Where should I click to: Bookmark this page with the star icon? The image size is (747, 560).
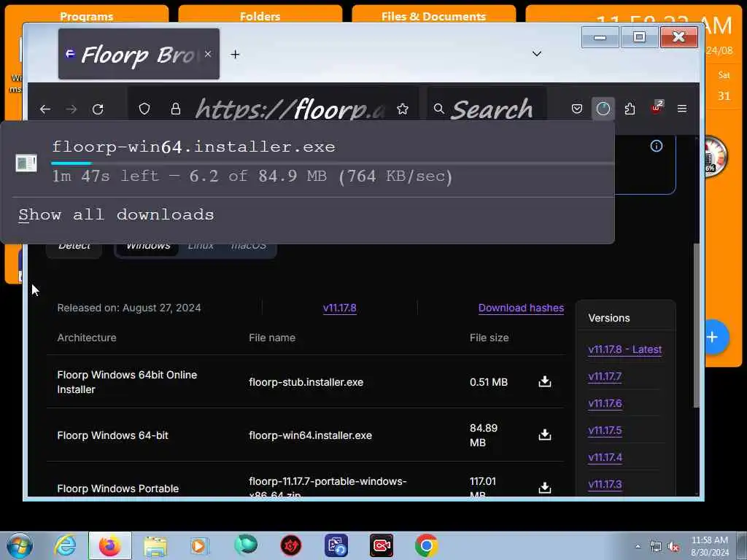click(403, 109)
